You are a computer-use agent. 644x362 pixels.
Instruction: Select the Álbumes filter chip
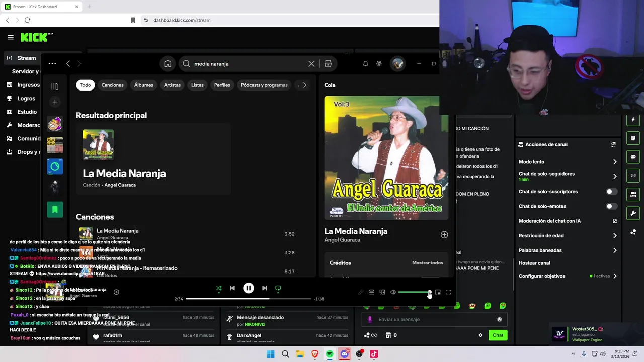coord(144,85)
